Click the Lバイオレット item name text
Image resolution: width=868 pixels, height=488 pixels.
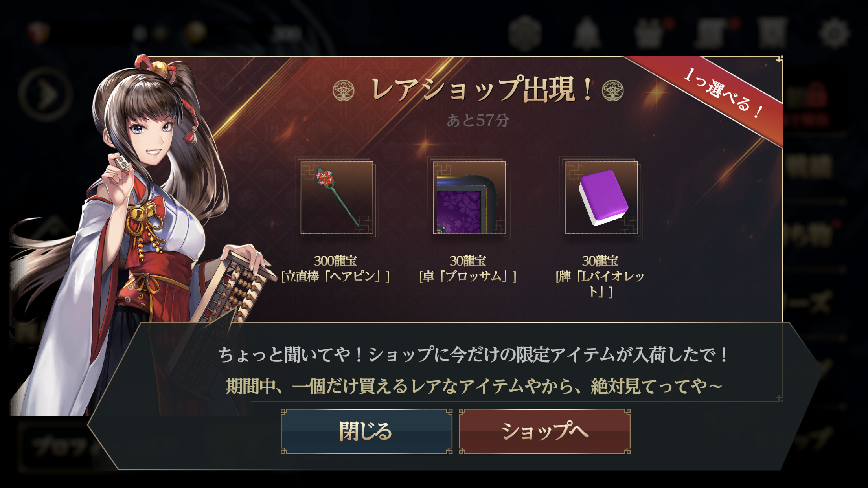click(x=600, y=284)
